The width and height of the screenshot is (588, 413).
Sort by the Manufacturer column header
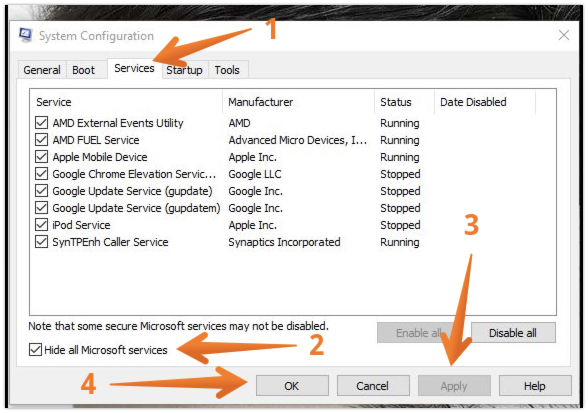[298, 102]
